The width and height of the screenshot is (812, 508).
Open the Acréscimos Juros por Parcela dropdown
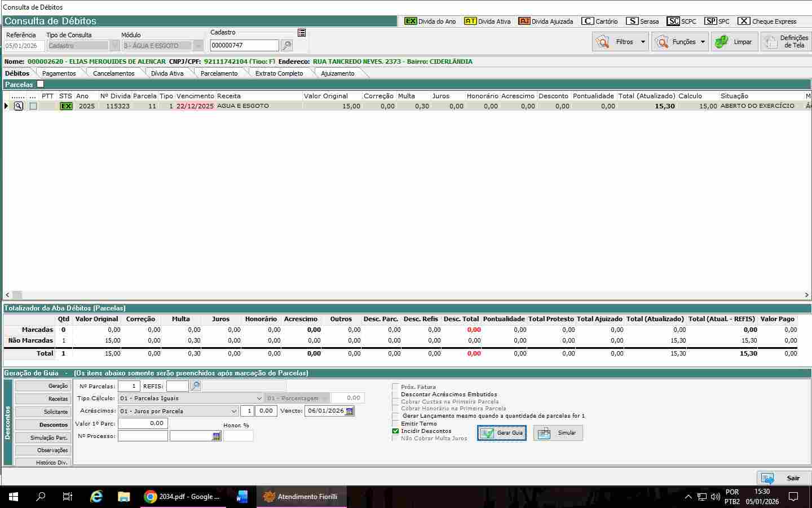point(234,411)
